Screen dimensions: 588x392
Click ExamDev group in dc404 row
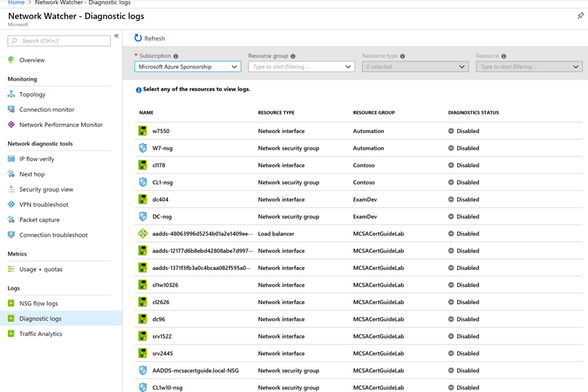point(365,199)
